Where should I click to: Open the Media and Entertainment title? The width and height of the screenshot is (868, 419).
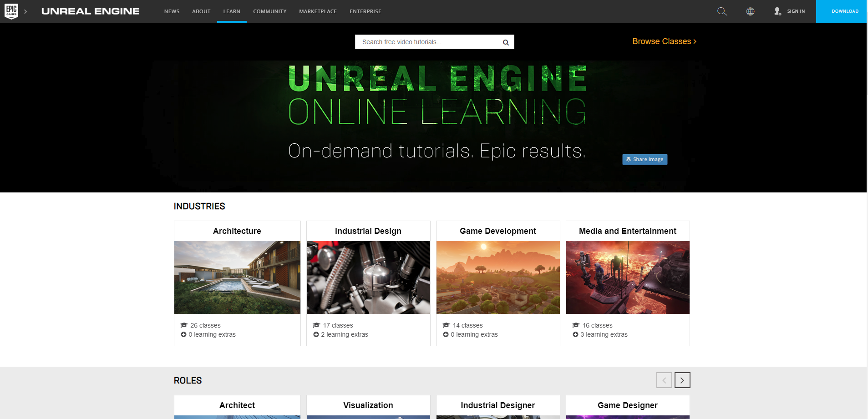click(x=628, y=231)
